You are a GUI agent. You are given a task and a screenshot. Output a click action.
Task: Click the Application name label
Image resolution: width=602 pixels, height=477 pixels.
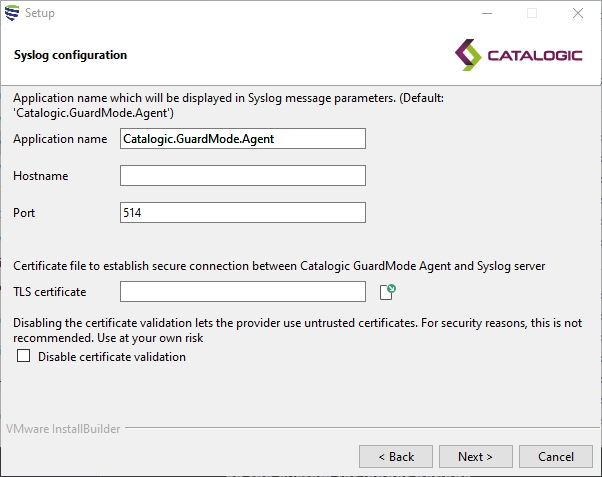[x=60, y=139]
